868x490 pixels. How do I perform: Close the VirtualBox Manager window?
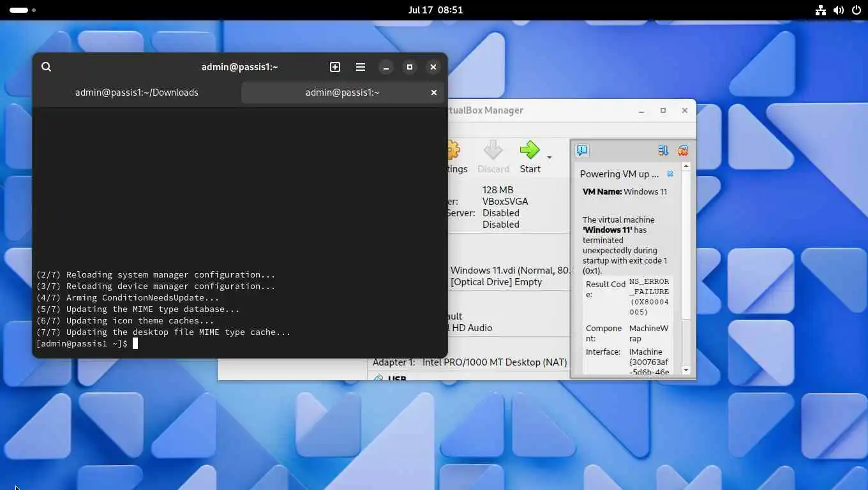685,110
